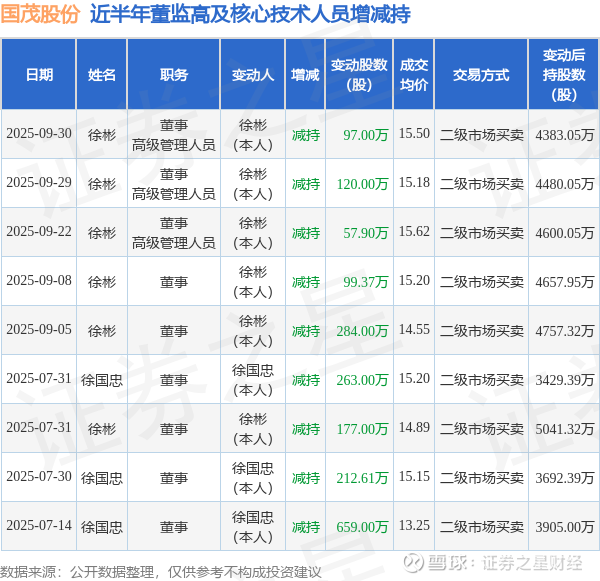Click 董事 position in the 2025-09-08 row
This screenshot has height=581, width=600.
174,282
